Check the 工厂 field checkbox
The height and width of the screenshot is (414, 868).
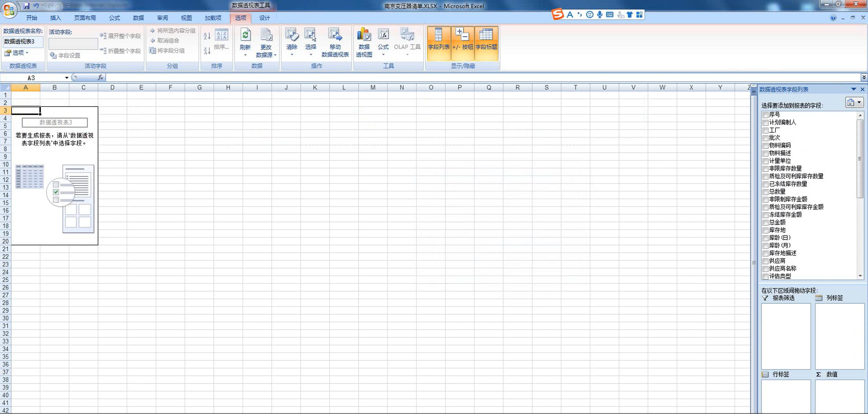point(765,131)
